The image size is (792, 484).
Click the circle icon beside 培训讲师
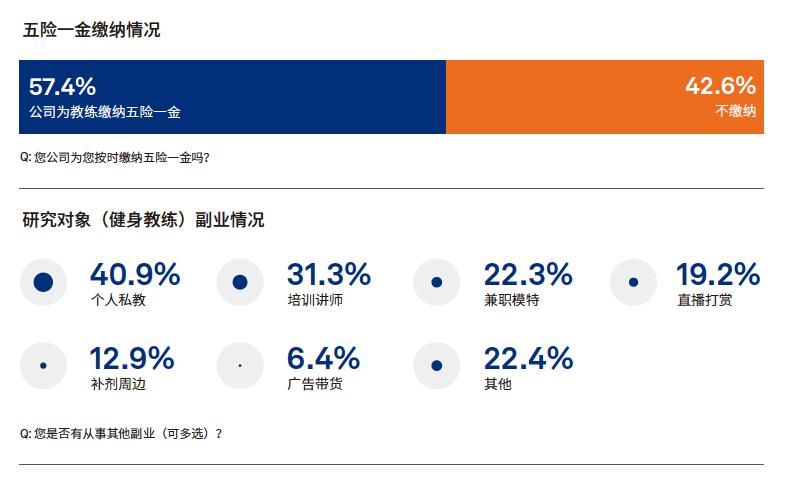pos(240,282)
